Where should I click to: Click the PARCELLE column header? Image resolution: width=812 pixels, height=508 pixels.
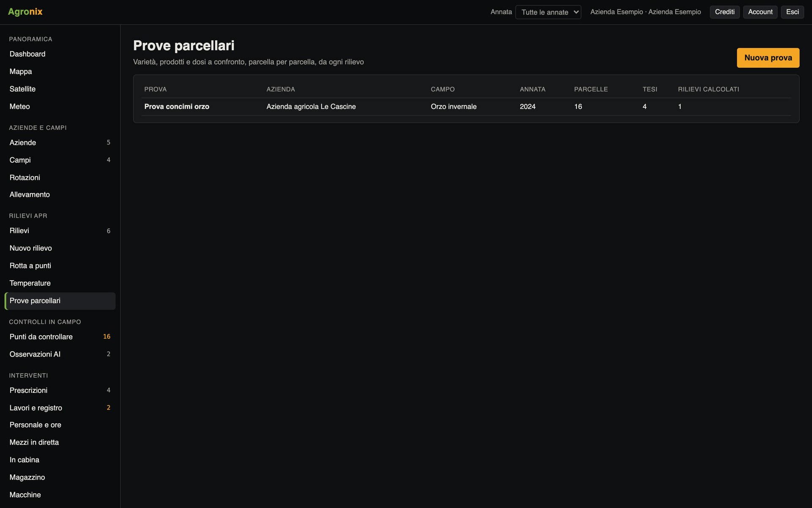click(x=591, y=89)
